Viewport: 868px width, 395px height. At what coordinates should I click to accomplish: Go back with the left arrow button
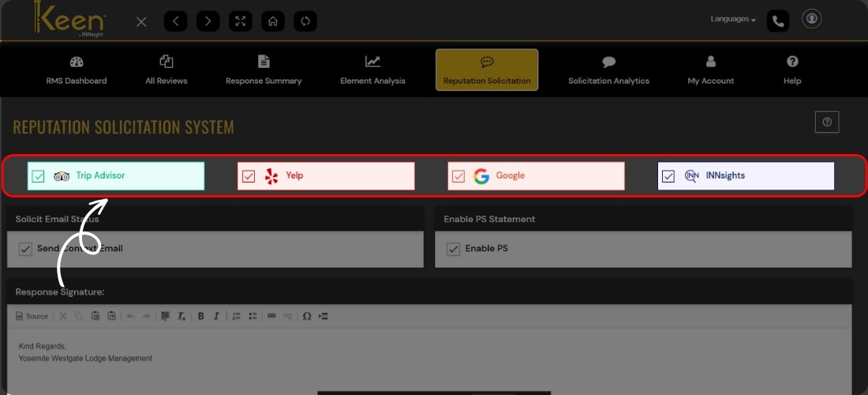(x=175, y=21)
